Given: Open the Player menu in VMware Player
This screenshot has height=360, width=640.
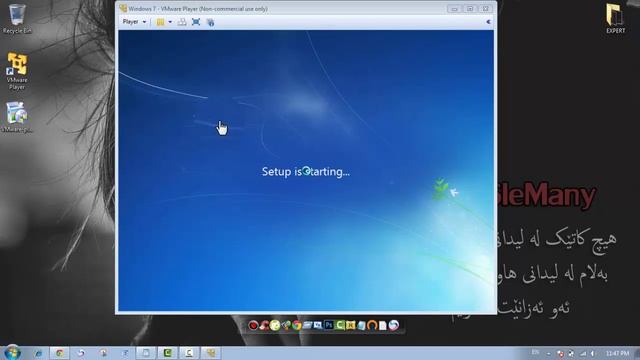Looking at the screenshot, I should pos(134,22).
